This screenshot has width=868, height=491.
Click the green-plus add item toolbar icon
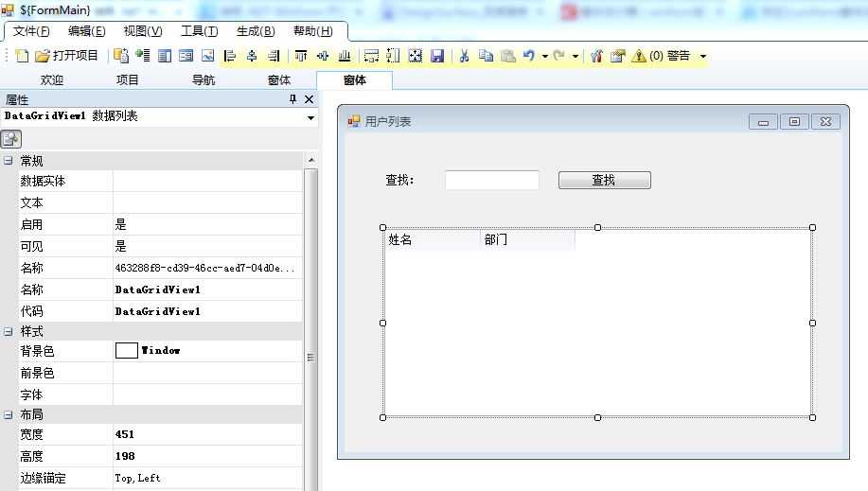[143, 56]
